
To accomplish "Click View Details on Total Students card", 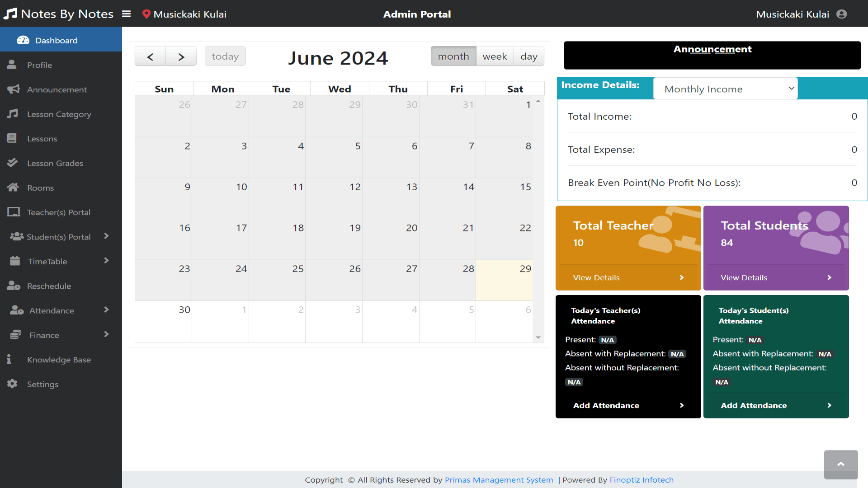I will pos(744,277).
